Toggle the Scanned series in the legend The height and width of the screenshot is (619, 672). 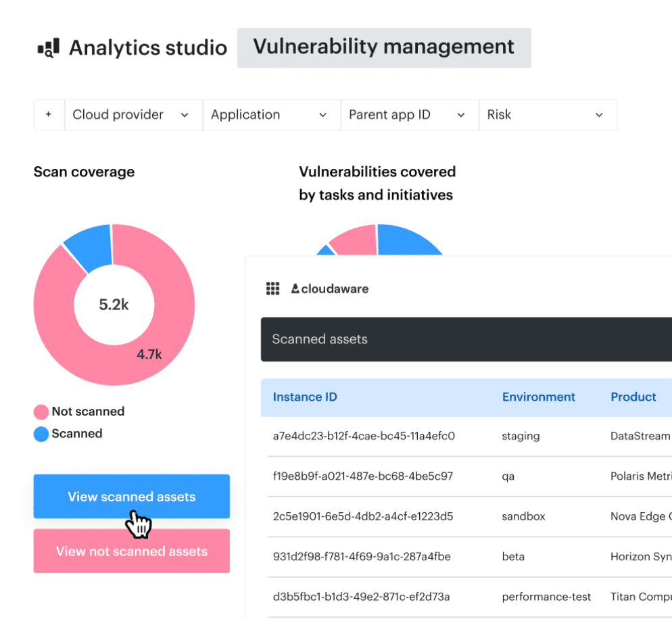74,434
